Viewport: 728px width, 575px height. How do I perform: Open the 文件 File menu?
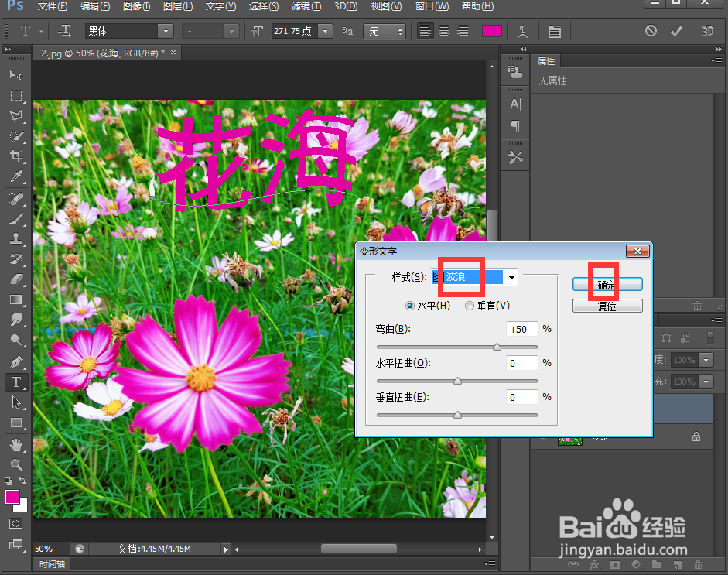tap(53, 6)
